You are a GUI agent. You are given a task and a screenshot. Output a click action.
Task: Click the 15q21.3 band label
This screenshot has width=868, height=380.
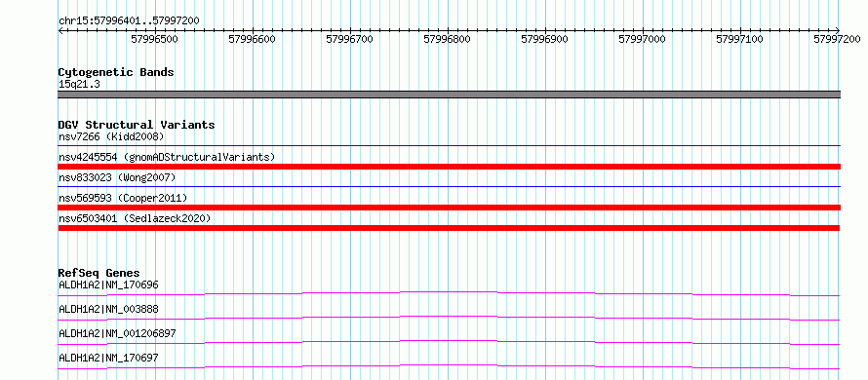point(79,85)
